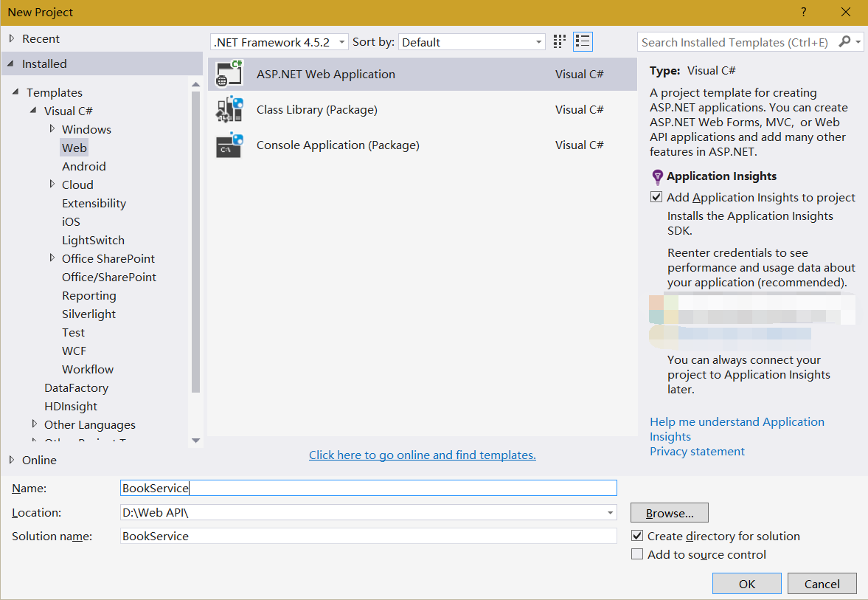
Task: Select the Test category
Action: [x=73, y=332]
